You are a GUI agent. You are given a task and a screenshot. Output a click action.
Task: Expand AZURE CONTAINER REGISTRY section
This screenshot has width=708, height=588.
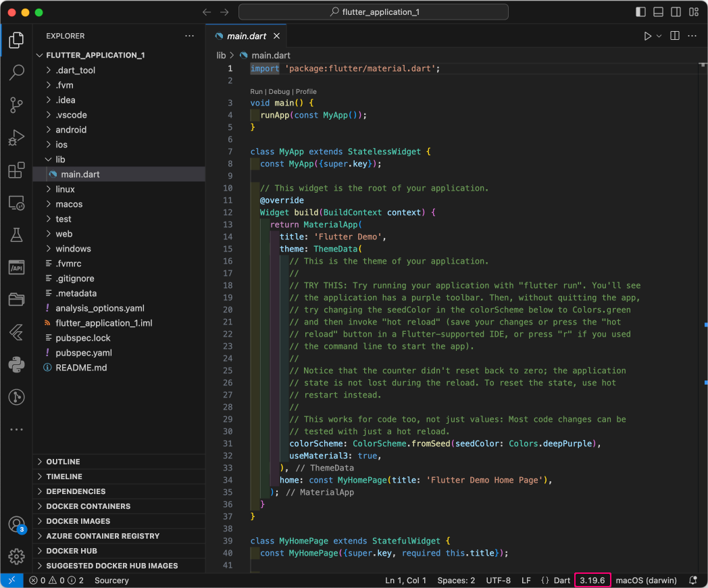(x=119, y=536)
